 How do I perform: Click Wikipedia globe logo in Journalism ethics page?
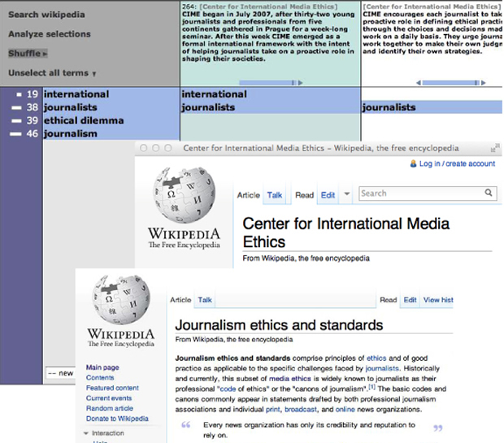(121, 299)
